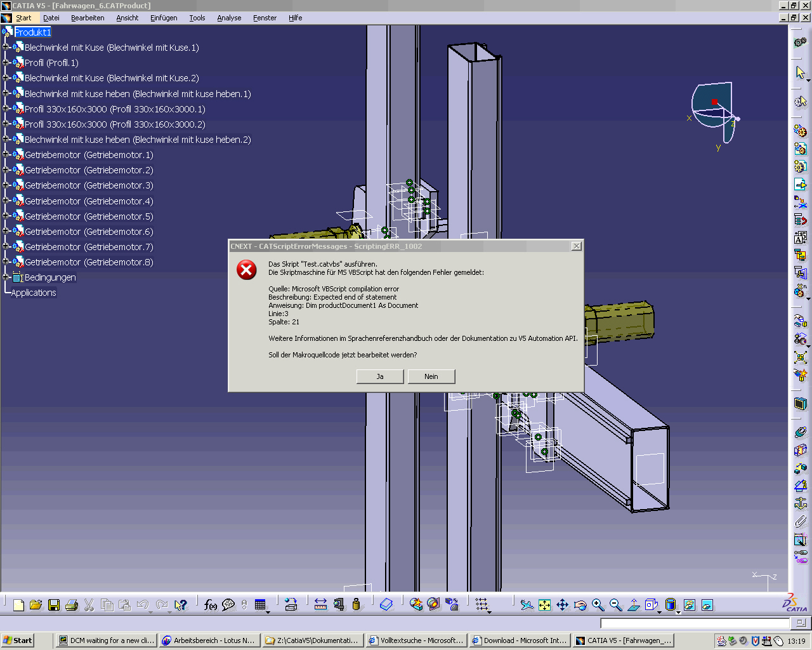This screenshot has height=650, width=812.
Task: Click the Zoom Out magnifier
Action: (x=615, y=605)
